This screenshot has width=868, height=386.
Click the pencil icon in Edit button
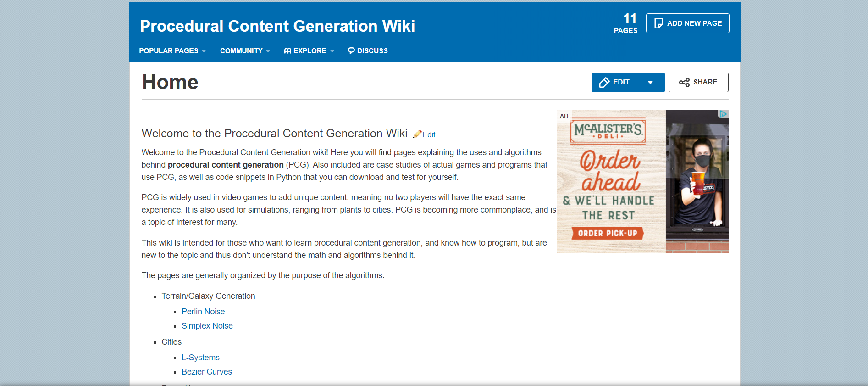[x=604, y=83]
